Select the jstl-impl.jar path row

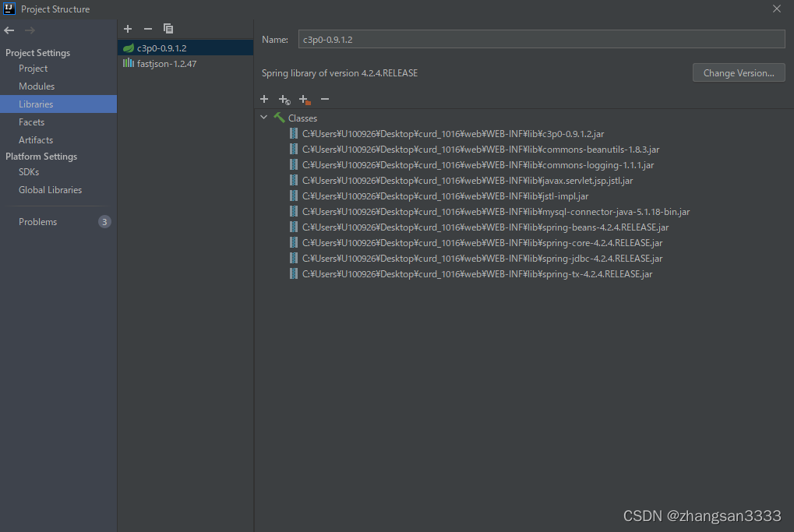pos(445,196)
